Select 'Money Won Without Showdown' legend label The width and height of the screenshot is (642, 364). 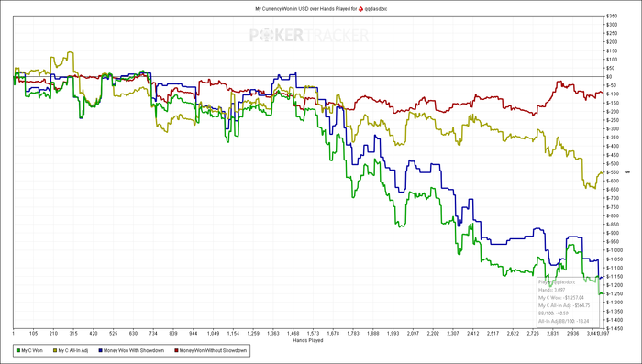[x=214, y=350]
